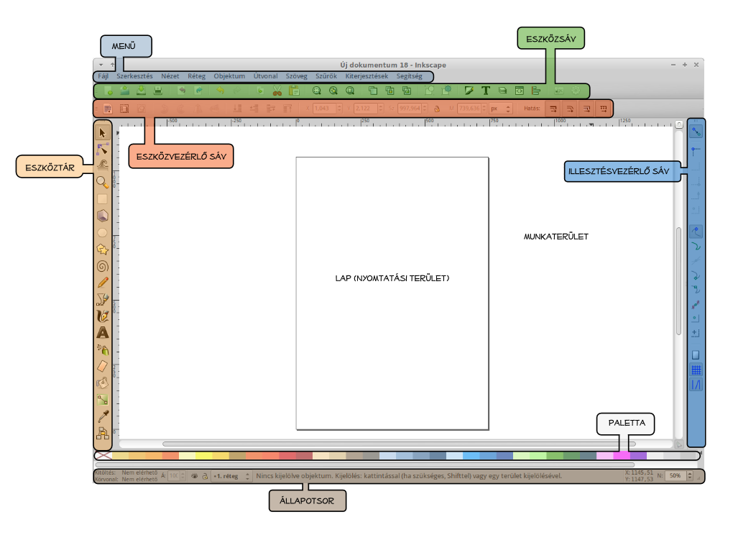
Task: Select the Spiral tool
Action: coord(103,266)
